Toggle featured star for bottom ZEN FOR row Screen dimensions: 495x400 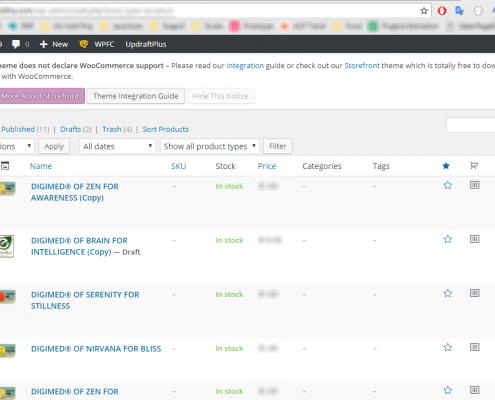pos(448,390)
